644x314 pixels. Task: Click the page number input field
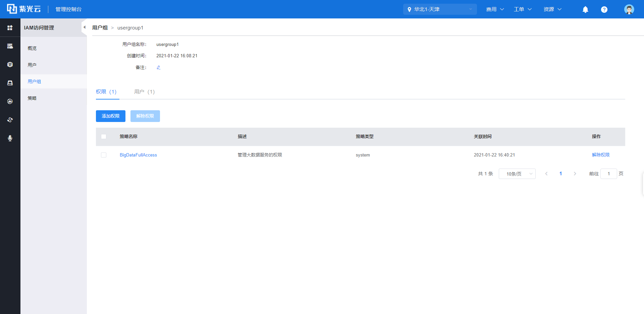608,174
